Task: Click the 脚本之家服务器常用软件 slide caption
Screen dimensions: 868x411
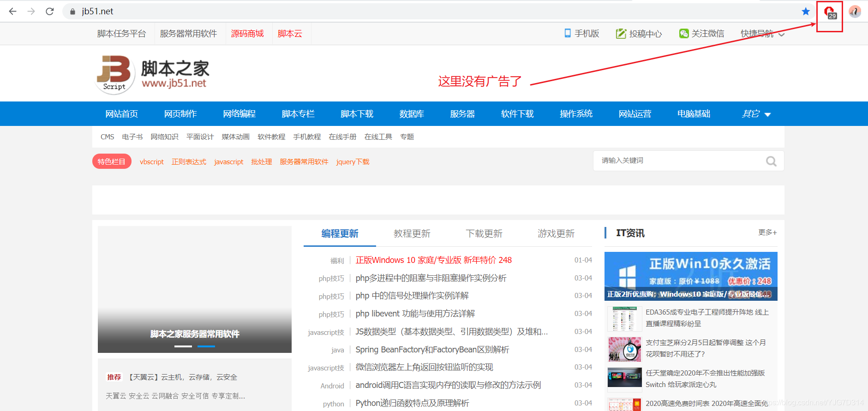Action: point(194,334)
